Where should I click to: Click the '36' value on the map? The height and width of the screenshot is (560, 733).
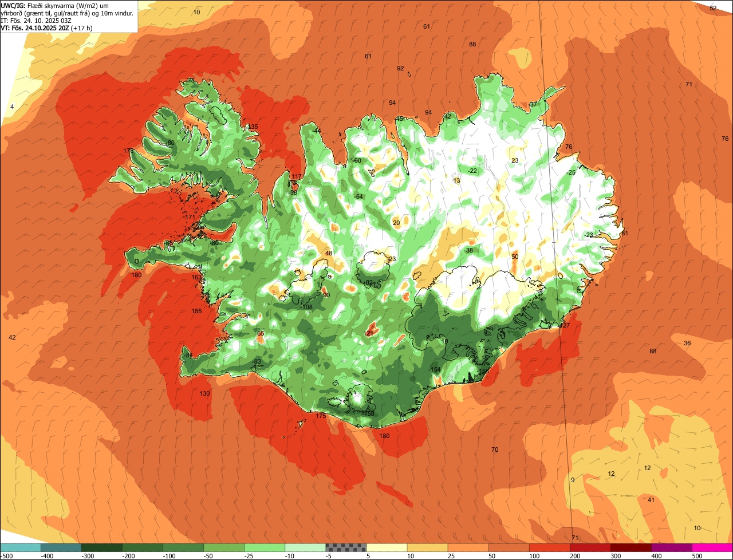click(687, 343)
